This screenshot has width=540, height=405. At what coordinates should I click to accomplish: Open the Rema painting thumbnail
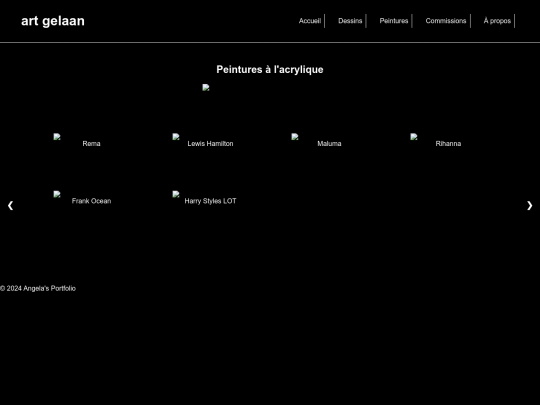click(57, 137)
